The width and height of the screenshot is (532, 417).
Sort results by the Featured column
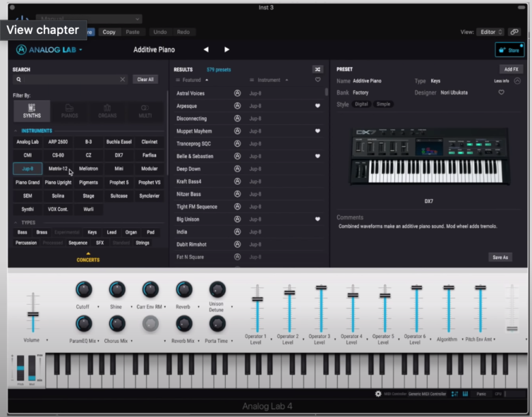192,80
